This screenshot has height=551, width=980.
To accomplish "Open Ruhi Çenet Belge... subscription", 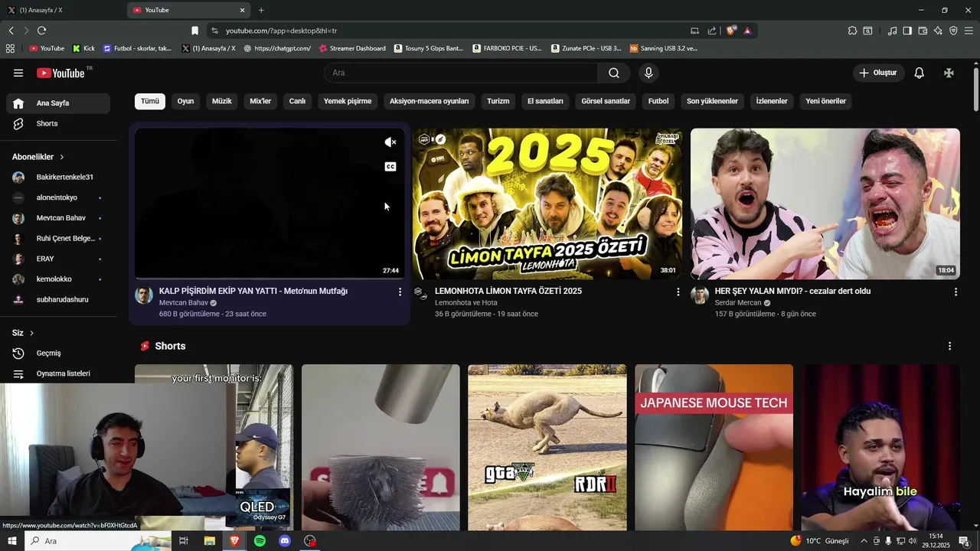I will coord(58,238).
